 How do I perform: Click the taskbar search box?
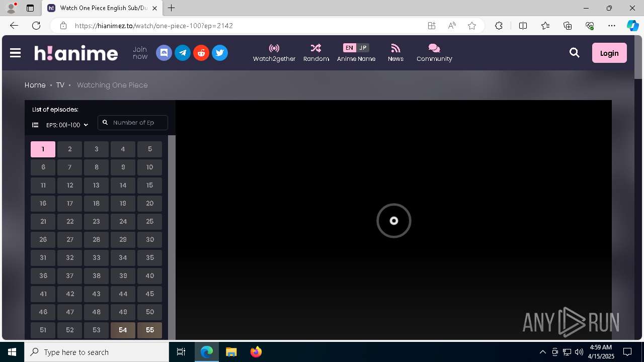[x=97, y=352]
